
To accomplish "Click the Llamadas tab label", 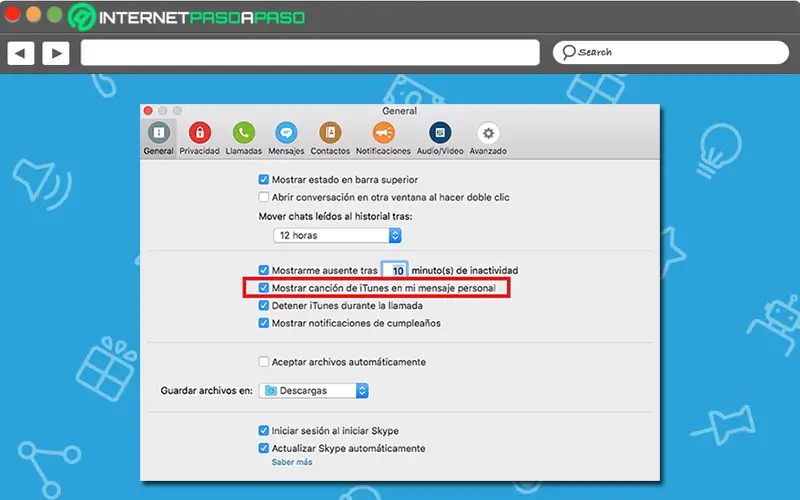I will pyautogui.click(x=244, y=151).
